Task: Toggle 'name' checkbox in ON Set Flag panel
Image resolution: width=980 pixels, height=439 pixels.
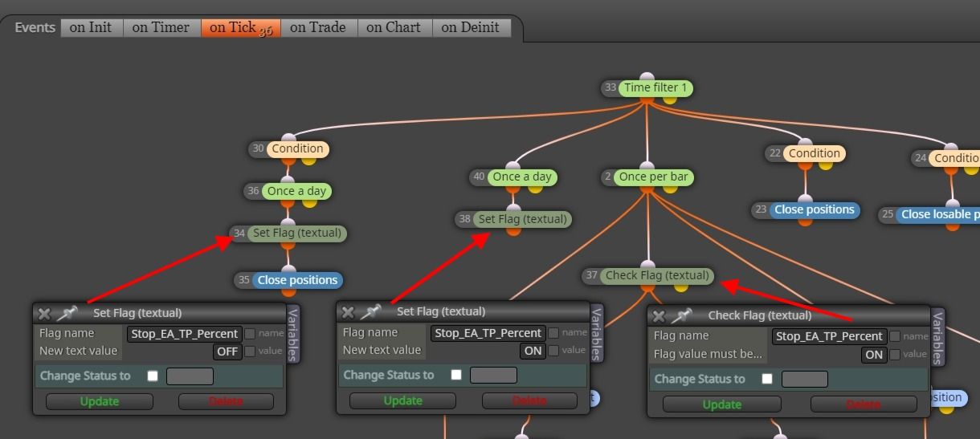Action: coord(553,332)
